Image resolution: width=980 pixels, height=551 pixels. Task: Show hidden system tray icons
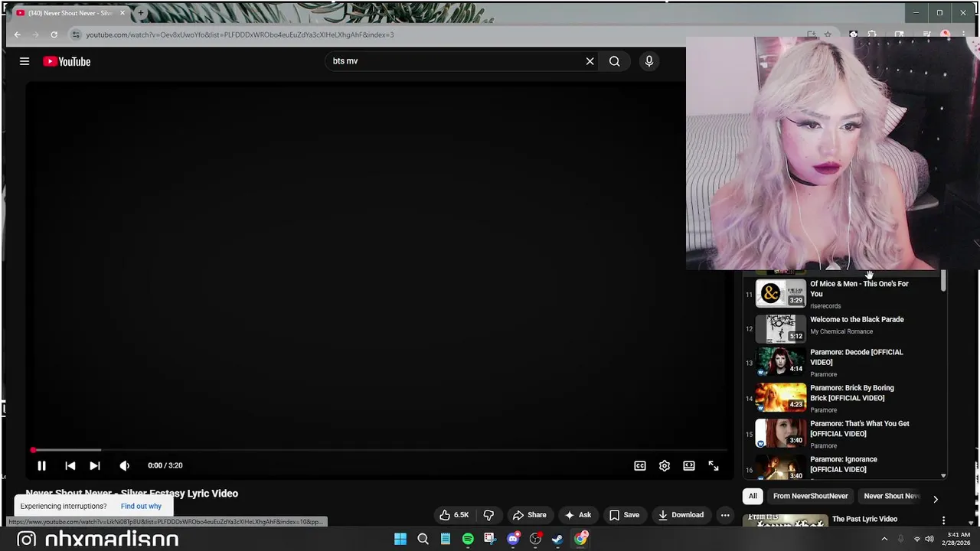(x=884, y=539)
